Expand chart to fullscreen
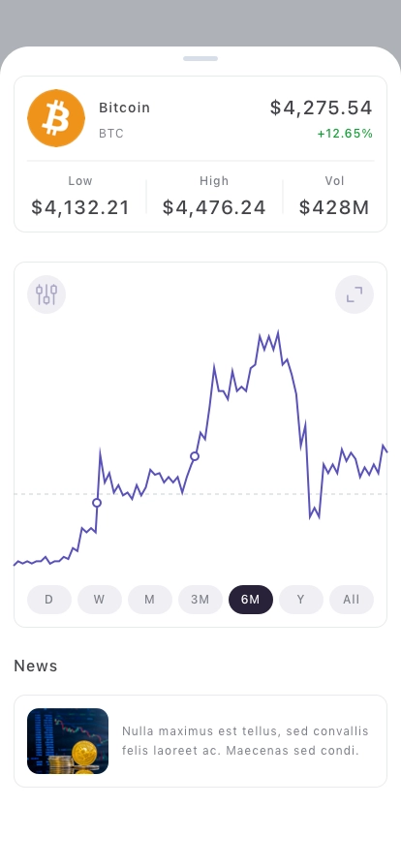This screenshot has height=868, width=401. (355, 294)
